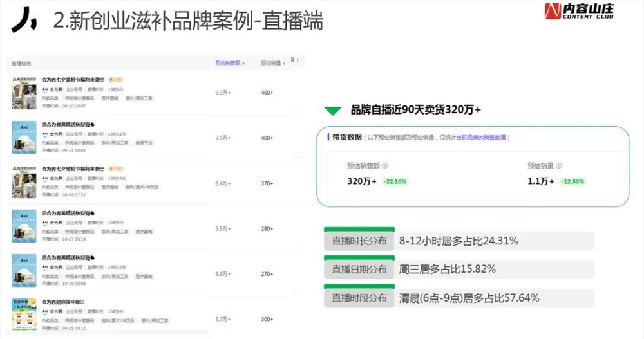Click the 闪购 badge on the 08-10 stream
Image resolution: width=644 pixels, height=339 pixels.
point(116,80)
